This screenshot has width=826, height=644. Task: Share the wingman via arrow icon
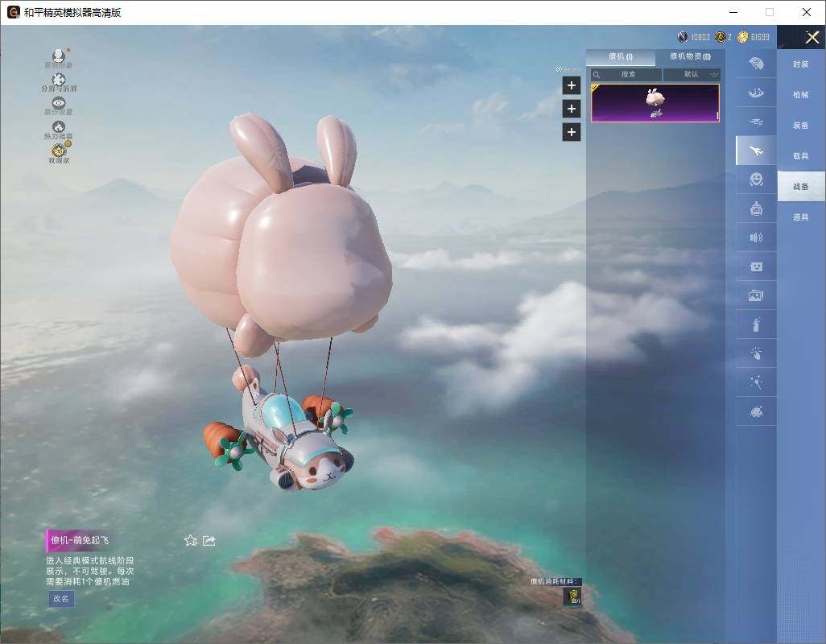tap(209, 540)
